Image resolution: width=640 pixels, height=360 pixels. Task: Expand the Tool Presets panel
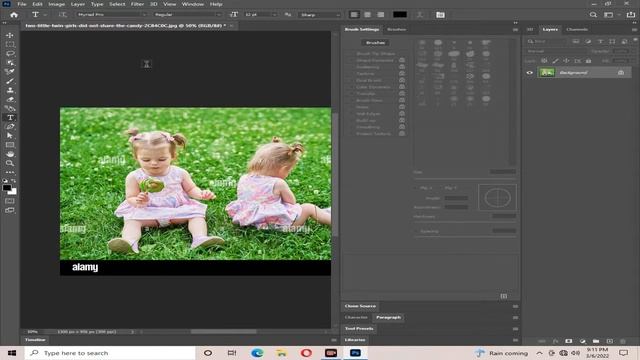pyautogui.click(x=359, y=328)
